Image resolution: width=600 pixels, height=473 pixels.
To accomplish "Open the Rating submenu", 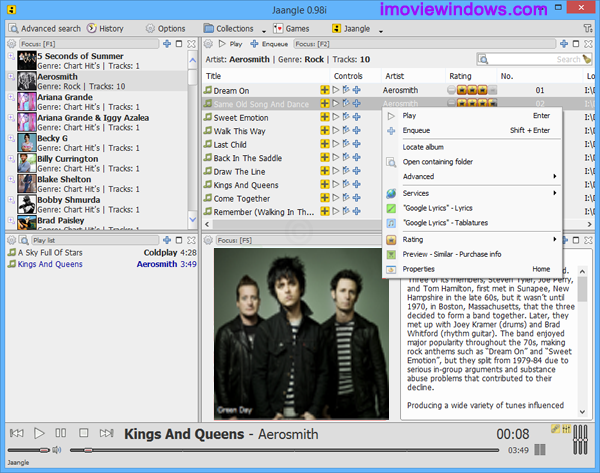I will (472, 240).
